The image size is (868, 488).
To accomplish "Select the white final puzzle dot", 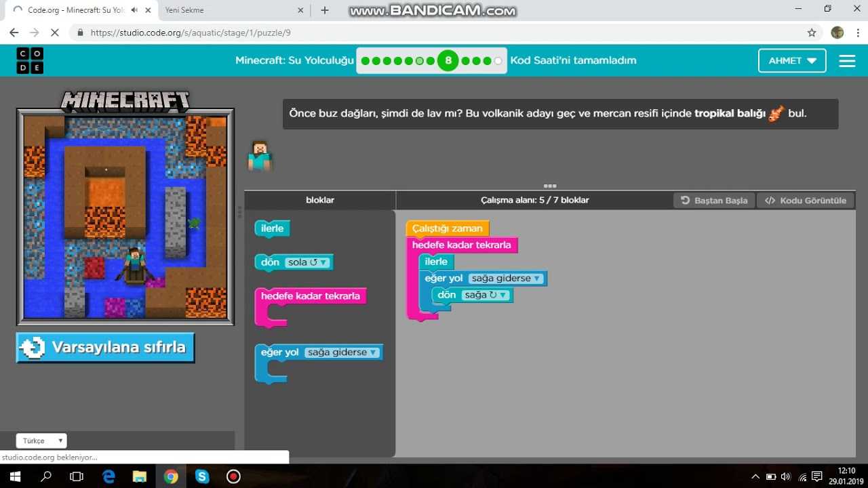I will point(498,61).
